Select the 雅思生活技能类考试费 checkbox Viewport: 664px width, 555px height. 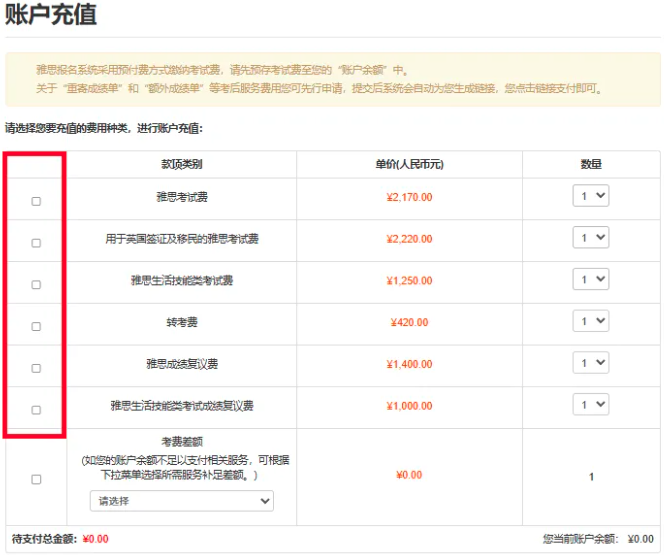coord(36,284)
